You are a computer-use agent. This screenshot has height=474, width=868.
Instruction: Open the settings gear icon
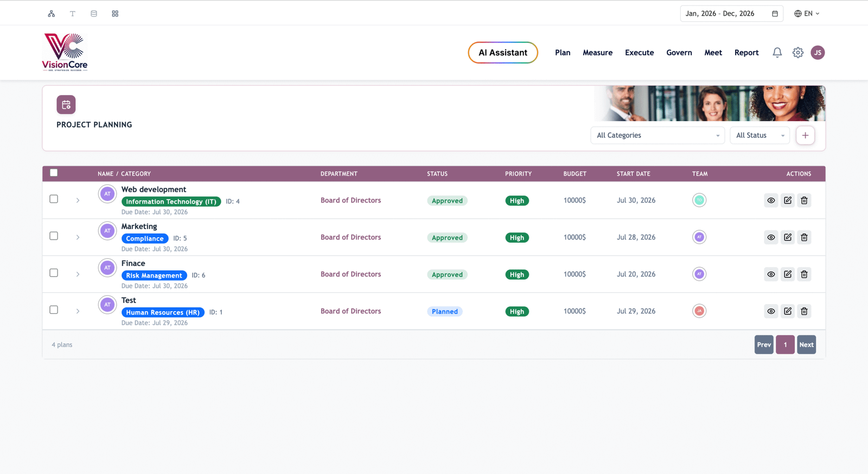pyautogui.click(x=798, y=53)
